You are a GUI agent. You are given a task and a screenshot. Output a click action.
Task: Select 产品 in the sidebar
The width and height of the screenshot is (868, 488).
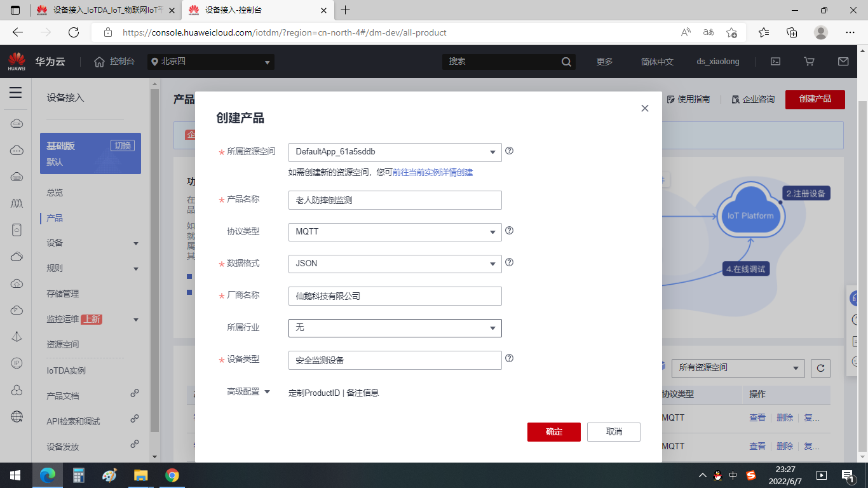[x=55, y=218]
